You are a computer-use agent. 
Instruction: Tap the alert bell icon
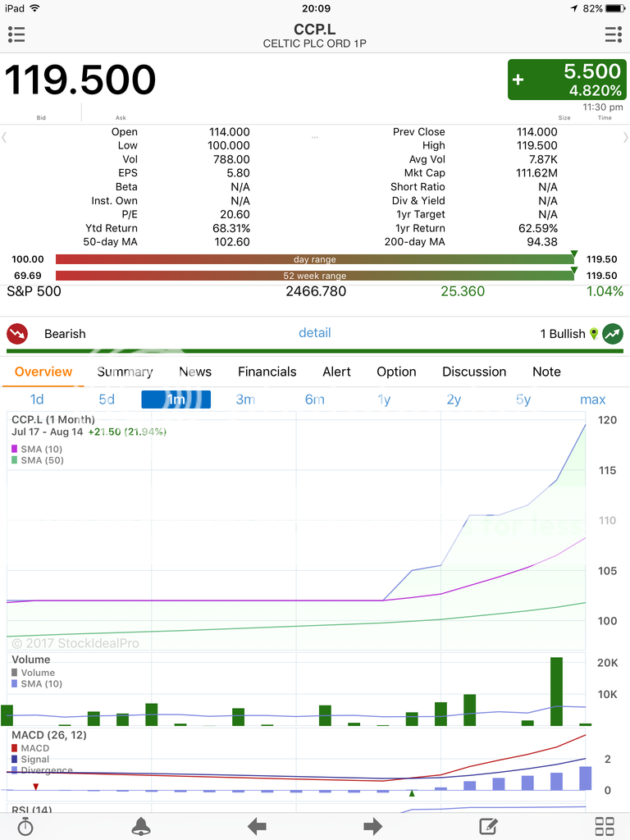(141, 825)
